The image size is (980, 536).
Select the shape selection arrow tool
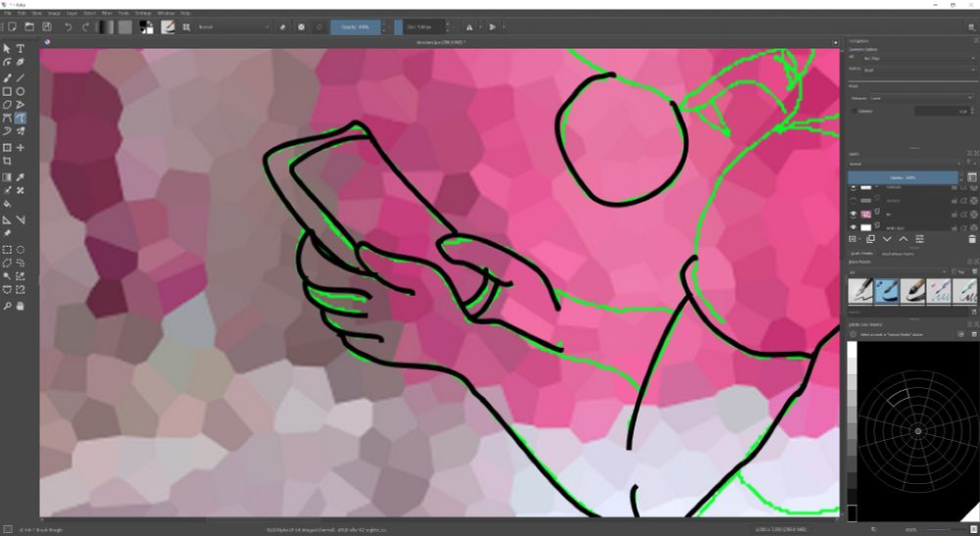[7, 49]
